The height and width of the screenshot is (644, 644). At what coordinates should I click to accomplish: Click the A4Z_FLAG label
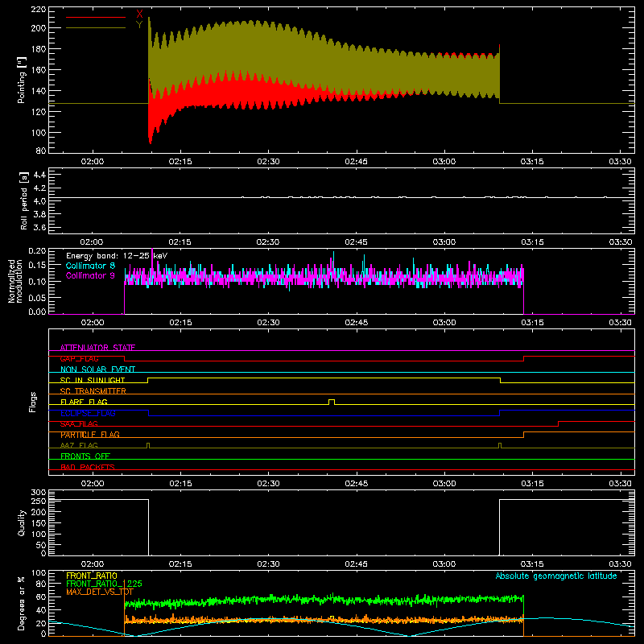(x=79, y=445)
